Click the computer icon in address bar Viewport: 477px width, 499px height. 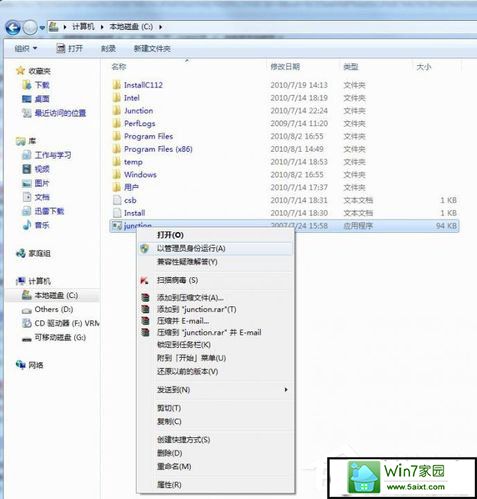(54, 27)
